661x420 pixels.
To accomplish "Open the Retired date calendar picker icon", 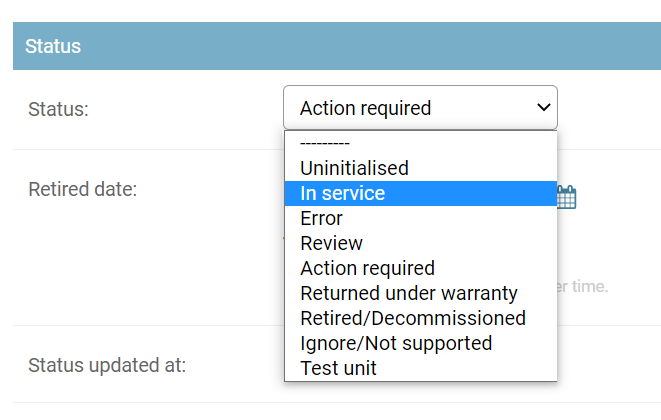I will coord(567,196).
